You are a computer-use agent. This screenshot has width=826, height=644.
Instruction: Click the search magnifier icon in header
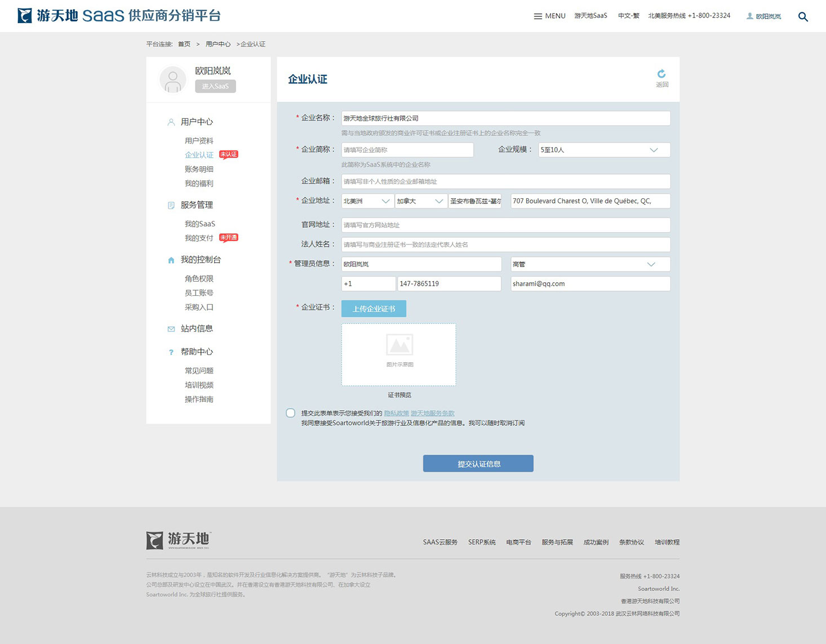coord(803,17)
